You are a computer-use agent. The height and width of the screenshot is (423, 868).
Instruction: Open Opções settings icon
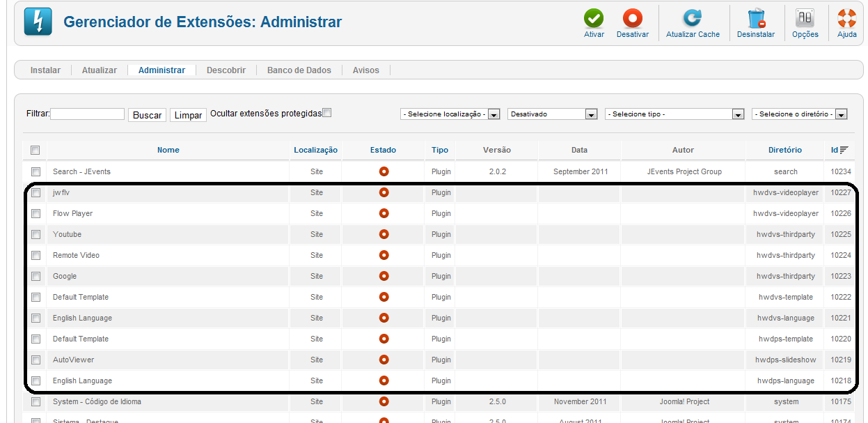click(x=805, y=19)
